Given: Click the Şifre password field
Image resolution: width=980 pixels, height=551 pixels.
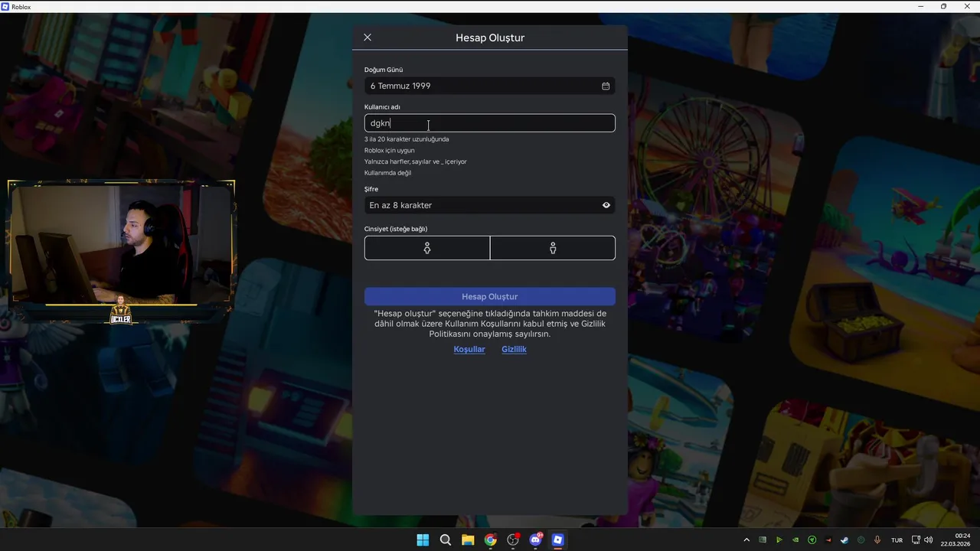Looking at the screenshot, I should [x=490, y=205].
